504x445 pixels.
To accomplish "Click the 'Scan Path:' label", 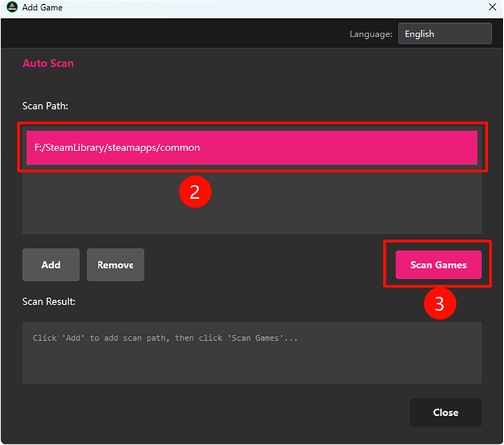I will (x=45, y=106).
